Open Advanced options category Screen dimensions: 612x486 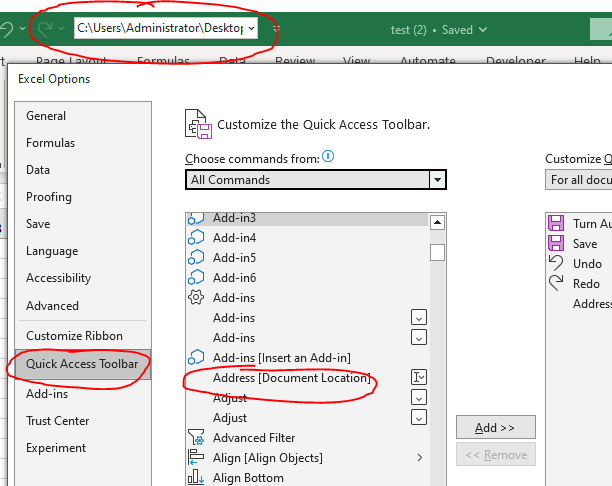tap(52, 306)
